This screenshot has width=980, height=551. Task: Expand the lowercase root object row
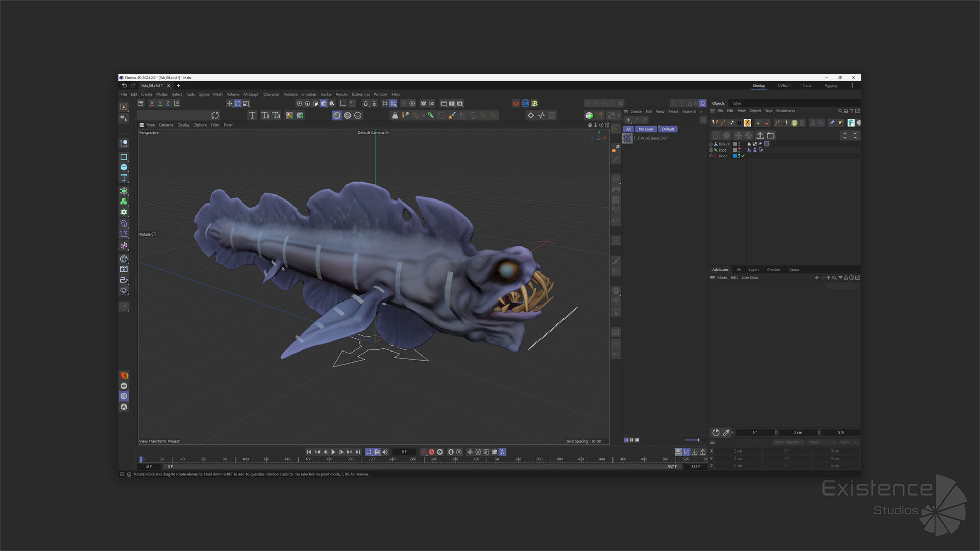click(711, 150)
